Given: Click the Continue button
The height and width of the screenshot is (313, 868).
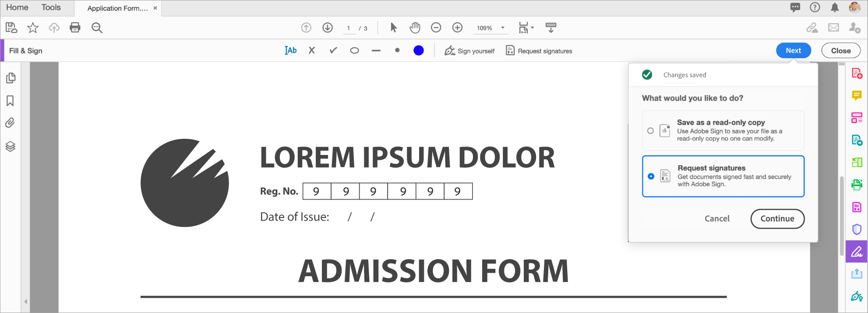Looking at the screenshot, I should point(777,218).
